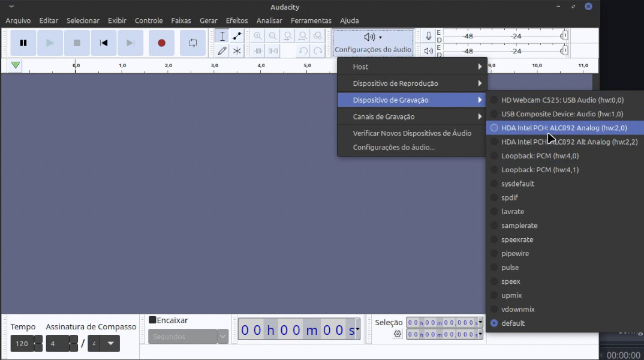Click the Configurações do áudio toolbar button
This screenshot has height=360, width=644.
pyautogui.click(x=373, y=43)
